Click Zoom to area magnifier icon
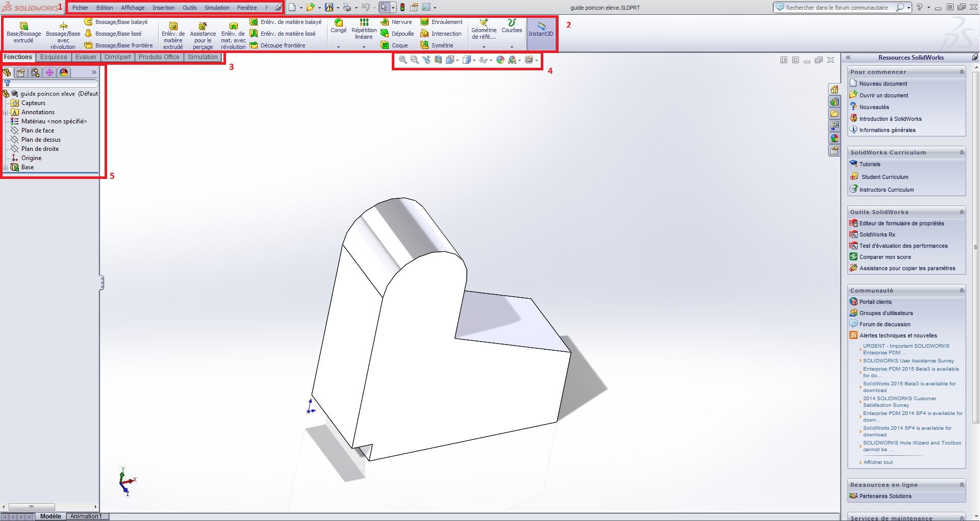Screen dimensions: 980x521 click(414, 60)
